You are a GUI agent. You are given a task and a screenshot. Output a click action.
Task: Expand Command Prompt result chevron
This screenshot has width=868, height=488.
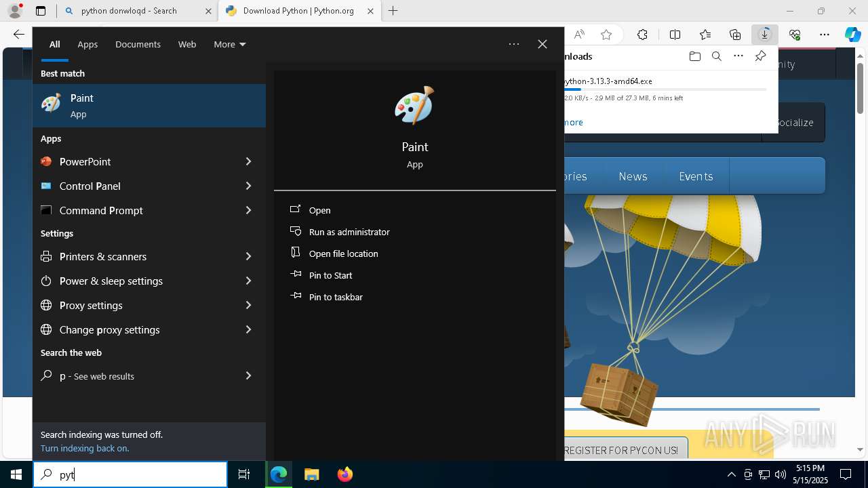tap(248, 210)
